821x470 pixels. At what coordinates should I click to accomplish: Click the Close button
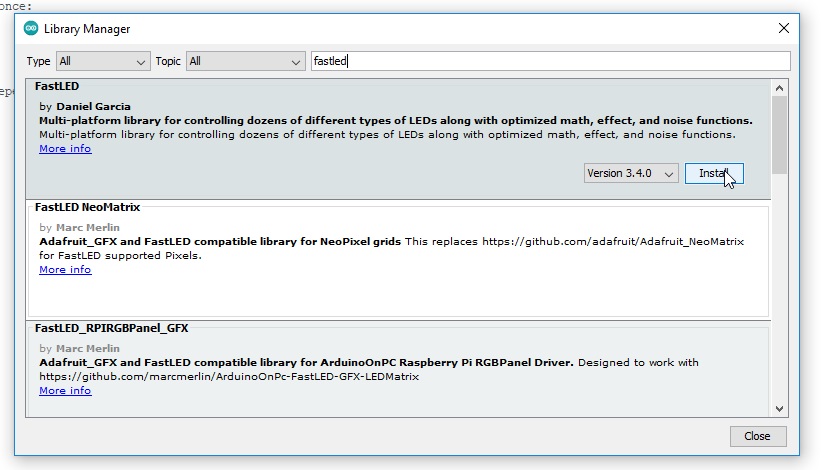(758, 436)
